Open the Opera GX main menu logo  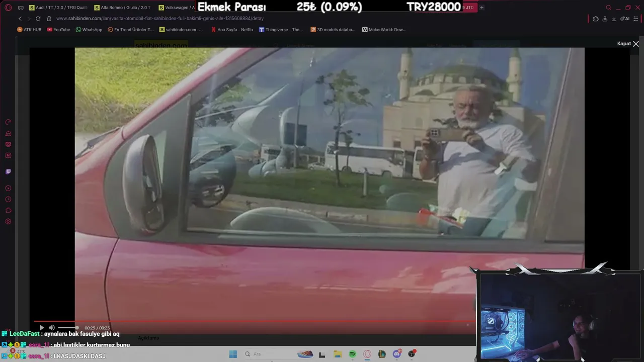pyautogui.click(x=8, y=8)
